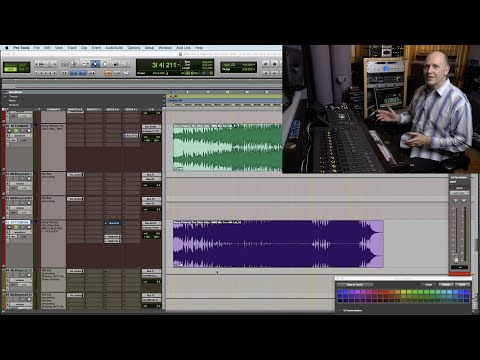
Task: Click the Default button in color palette
Action: click(x=446, y=285)
